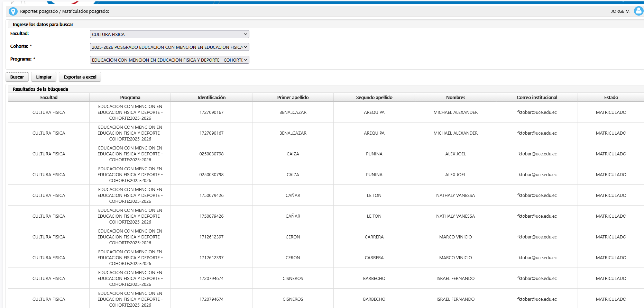Expand the Facultad dropdown showing CULTURA FISICA
The height and width of the screenshot is (308, 644).
tap(169, 34)
